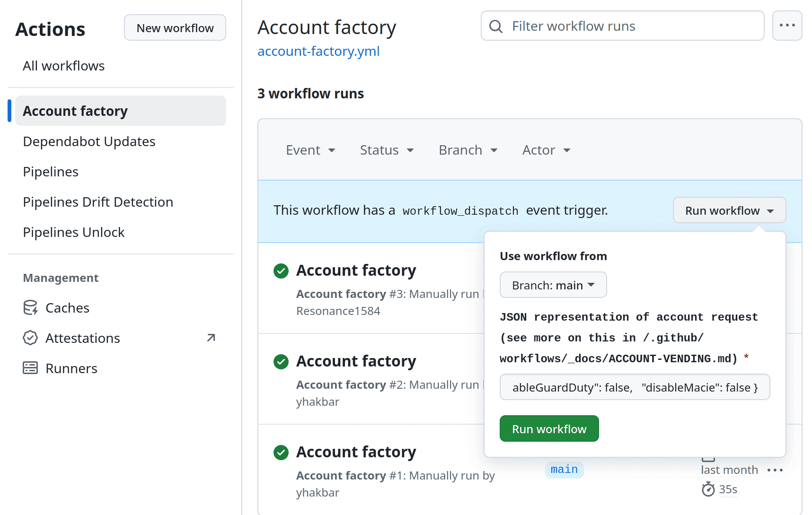Image resolution: width=812 pixels, height=515 pixels.
Task: Open Account factory run #2 title
Action: coord(356,361)
